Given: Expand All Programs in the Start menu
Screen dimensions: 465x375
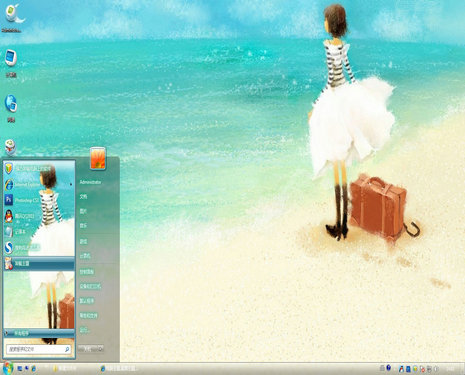Looking at the screenshot, I should 39,333.
